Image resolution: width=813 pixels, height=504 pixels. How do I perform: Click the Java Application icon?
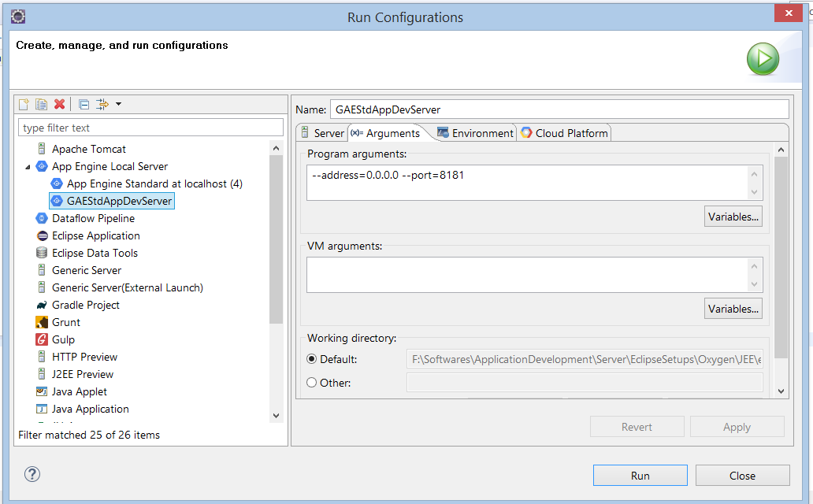(42, 409)
